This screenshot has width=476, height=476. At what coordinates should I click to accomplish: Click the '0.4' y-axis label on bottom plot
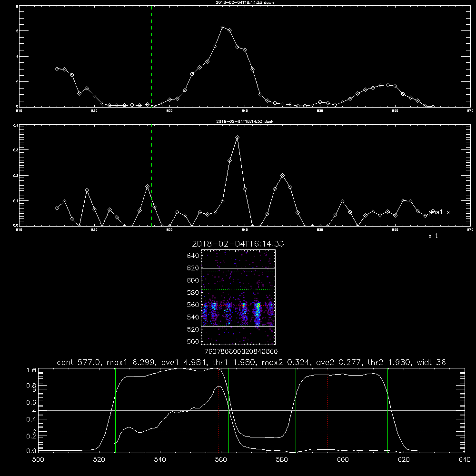click(31, 419)
